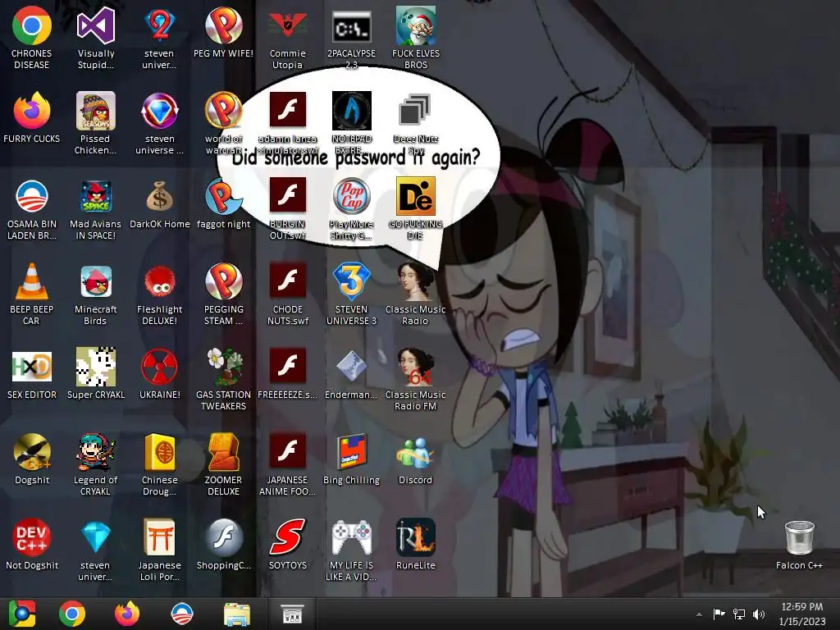840x630 pixels.
Task: Open the Classic Music Radio FM shortcut
Action: pos(415,379)
